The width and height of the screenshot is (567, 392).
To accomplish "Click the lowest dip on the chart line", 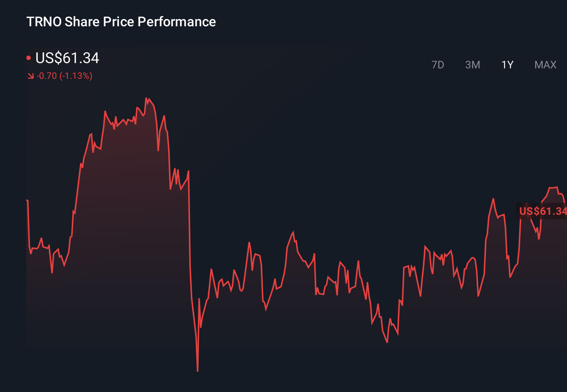I will [x=198, y=370].
